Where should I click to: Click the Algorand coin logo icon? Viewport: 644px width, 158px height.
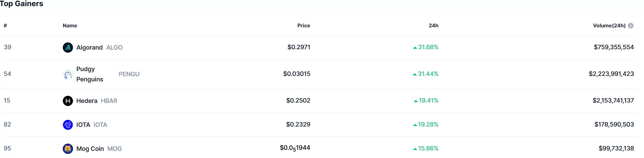click(68, 48)
